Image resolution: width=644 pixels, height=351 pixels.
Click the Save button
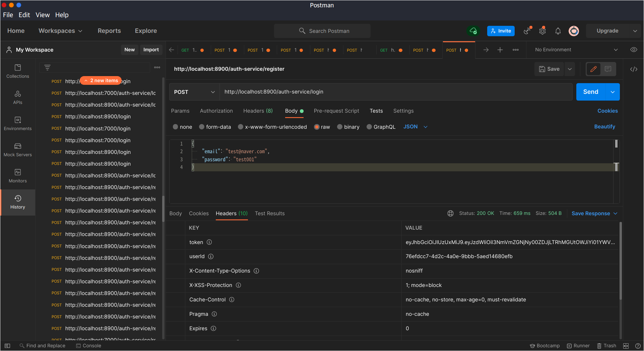click(549, 69)
